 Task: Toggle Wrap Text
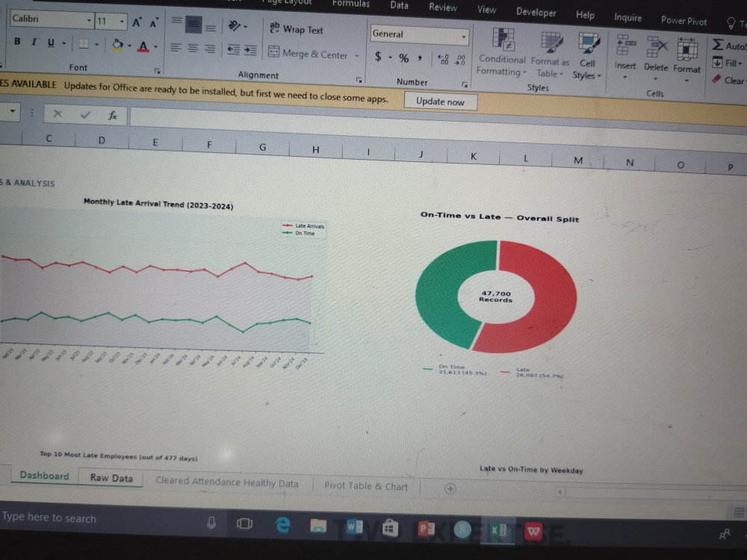tap(297, 29)
